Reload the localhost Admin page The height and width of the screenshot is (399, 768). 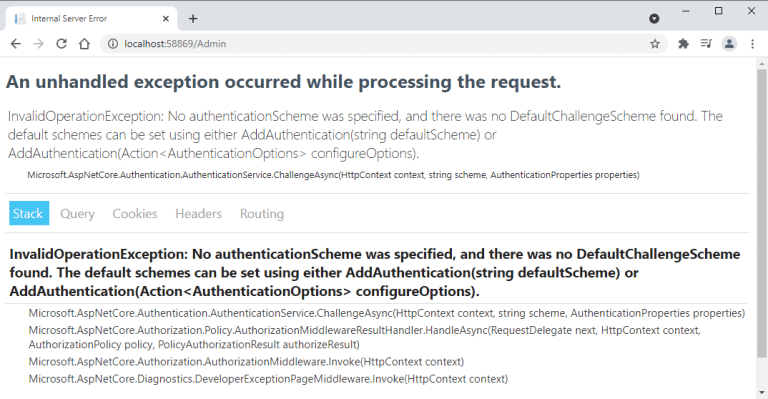point(61,44)
